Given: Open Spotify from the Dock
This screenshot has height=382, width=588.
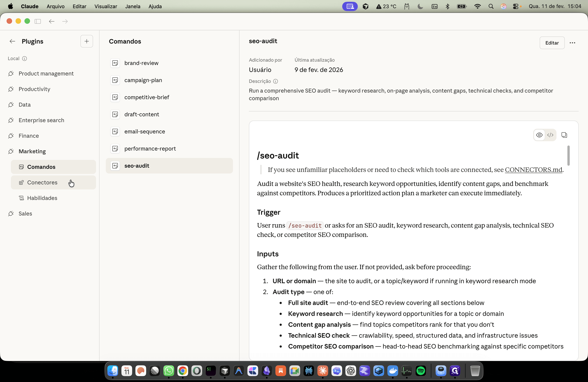Looking at the screenshot, I should coord(421,371).
